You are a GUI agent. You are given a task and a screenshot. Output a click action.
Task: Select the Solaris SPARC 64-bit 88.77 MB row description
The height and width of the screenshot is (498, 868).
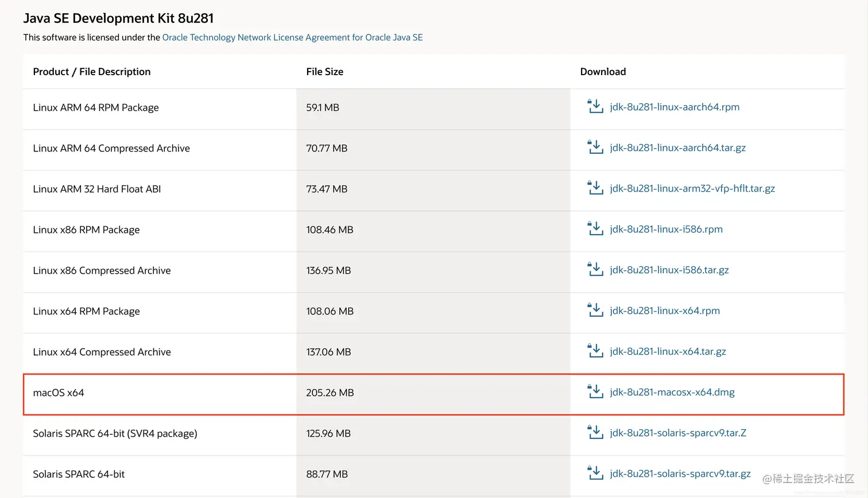click(x=79, y=474)
